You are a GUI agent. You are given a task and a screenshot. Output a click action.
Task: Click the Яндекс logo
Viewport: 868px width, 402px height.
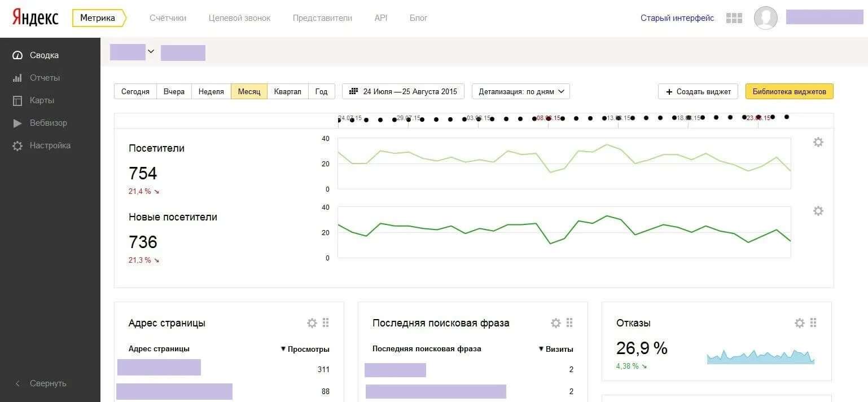tap(36, 17)
